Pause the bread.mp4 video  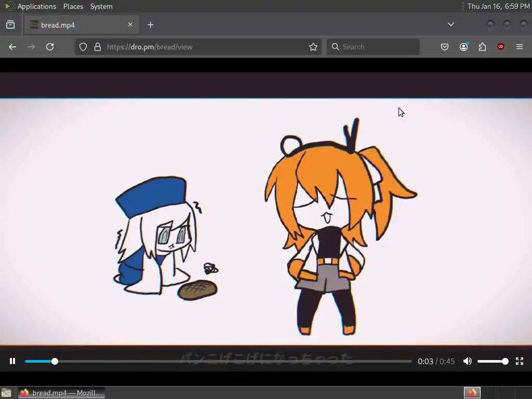(12, 362)
